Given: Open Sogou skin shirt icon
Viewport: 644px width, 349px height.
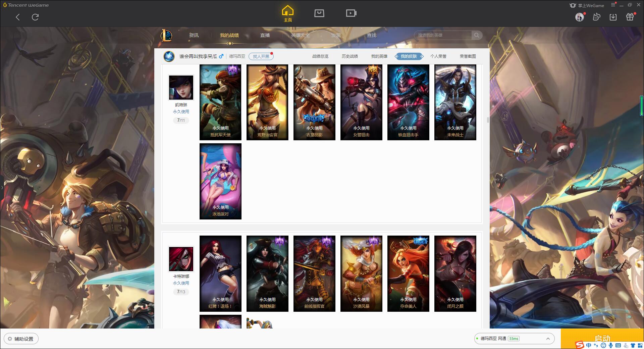Looking at the screenshot, I should click(x=633, y=345).
